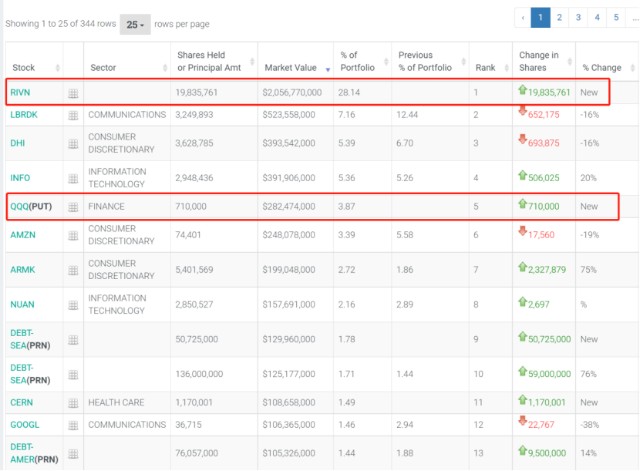Open the DEBT-AMER stock link
Viewport: 640px width, 471px height.
(22, 453)
